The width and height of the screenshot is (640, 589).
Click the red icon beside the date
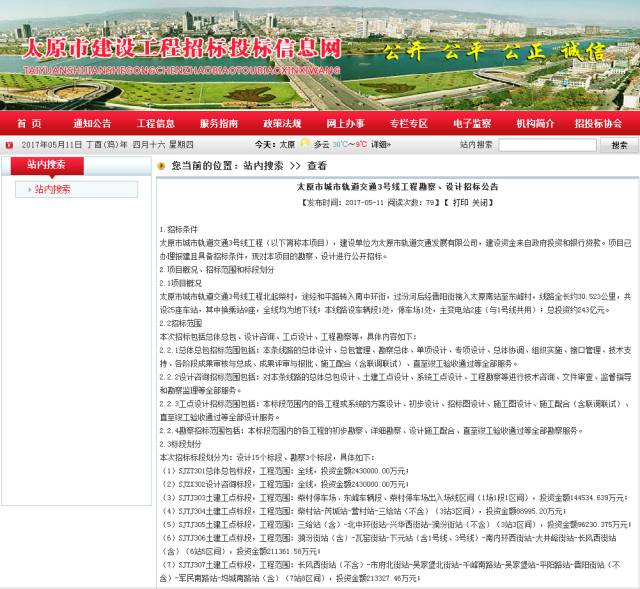point(9,145)
